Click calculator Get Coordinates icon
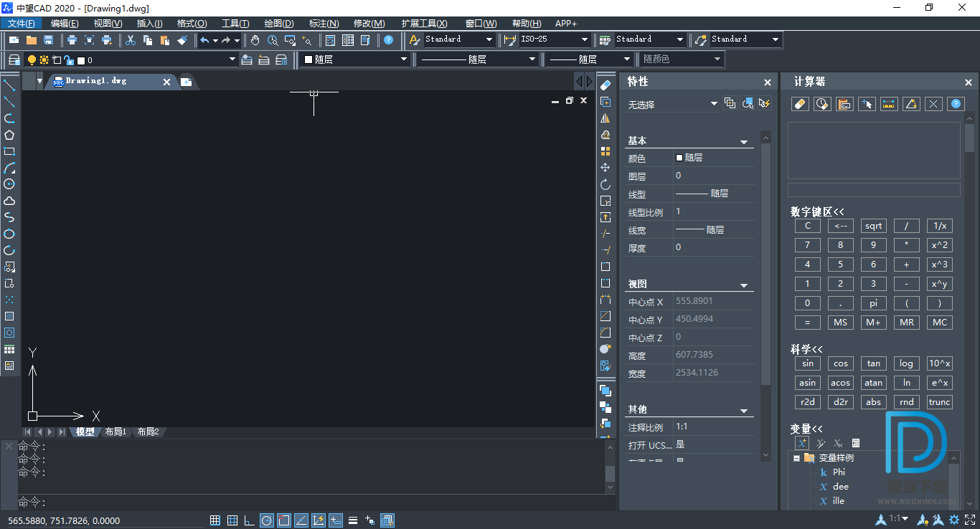This screenshot has height=529, width=980. (867, 105)
